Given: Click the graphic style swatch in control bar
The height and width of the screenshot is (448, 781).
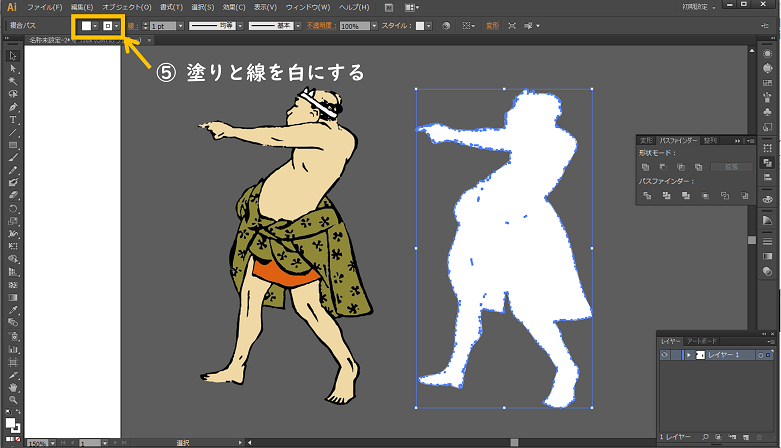Looking at the screenshot, I should [x=420, y=26].
